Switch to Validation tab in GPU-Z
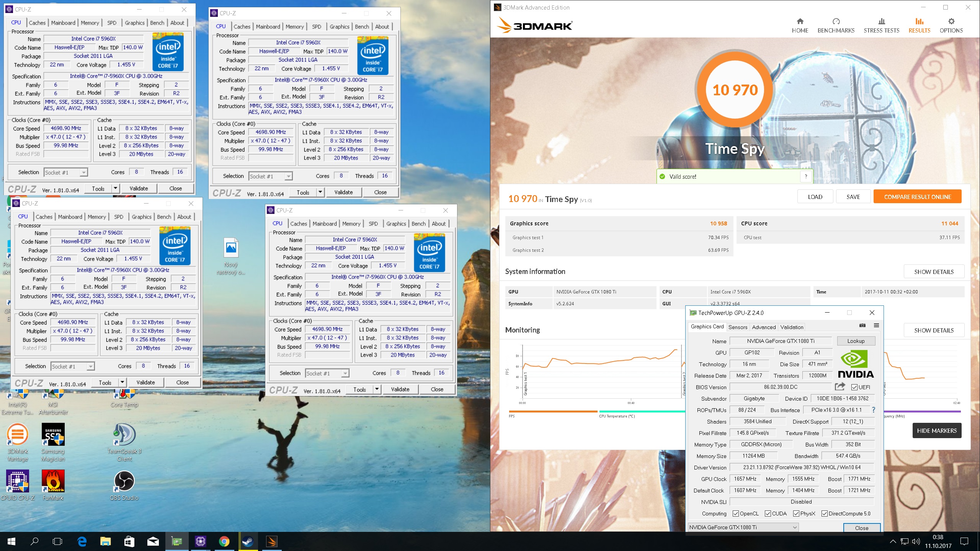Screen dimensions: 980x551 click(x=792, y=327)
